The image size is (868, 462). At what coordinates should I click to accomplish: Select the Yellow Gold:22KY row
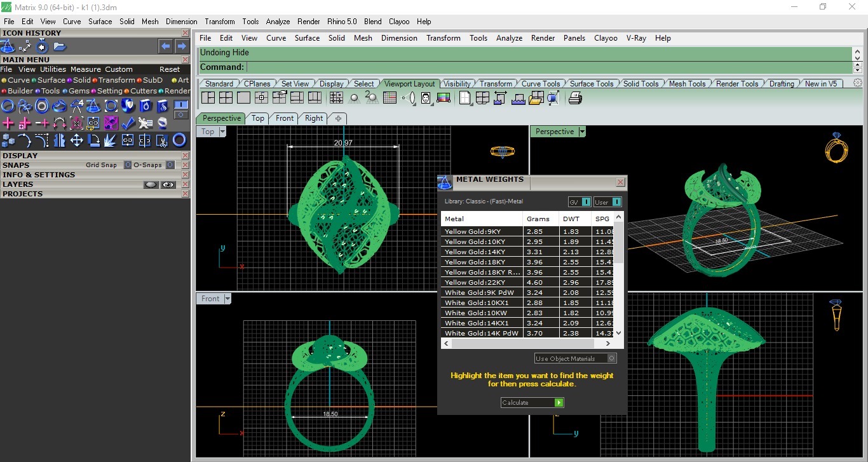pyautogui.click(x=527, y=282)
